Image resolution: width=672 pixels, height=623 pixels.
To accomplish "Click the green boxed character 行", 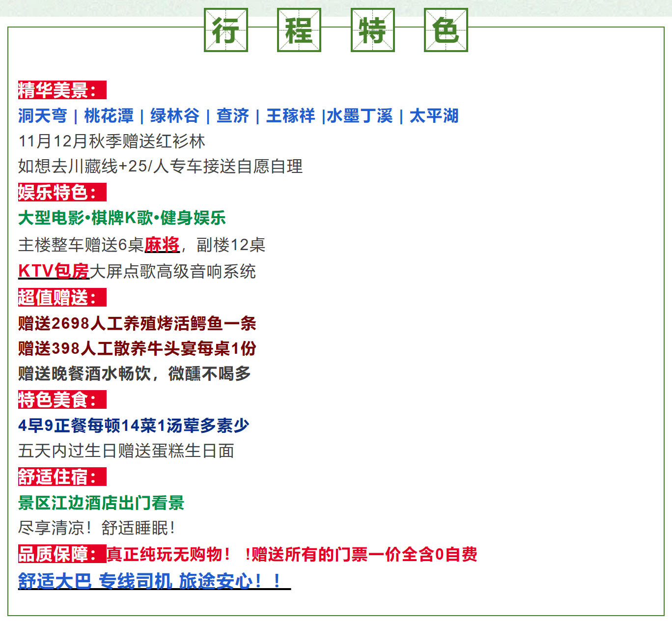I will (x=225, y=30).
